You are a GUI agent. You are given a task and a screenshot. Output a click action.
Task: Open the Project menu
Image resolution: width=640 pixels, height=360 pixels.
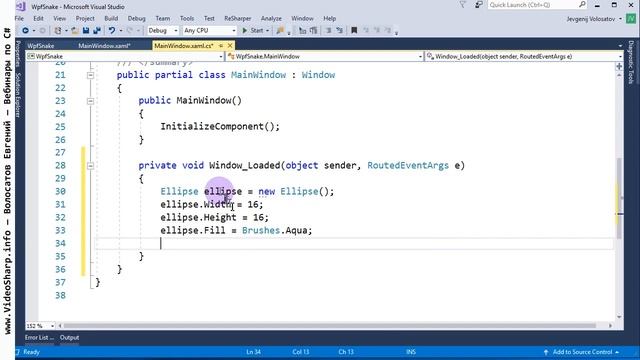coord(85,18)
